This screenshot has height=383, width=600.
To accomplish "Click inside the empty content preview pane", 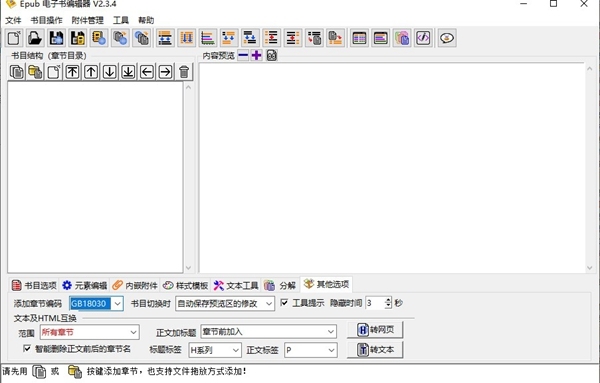I will tap(392, 168).
